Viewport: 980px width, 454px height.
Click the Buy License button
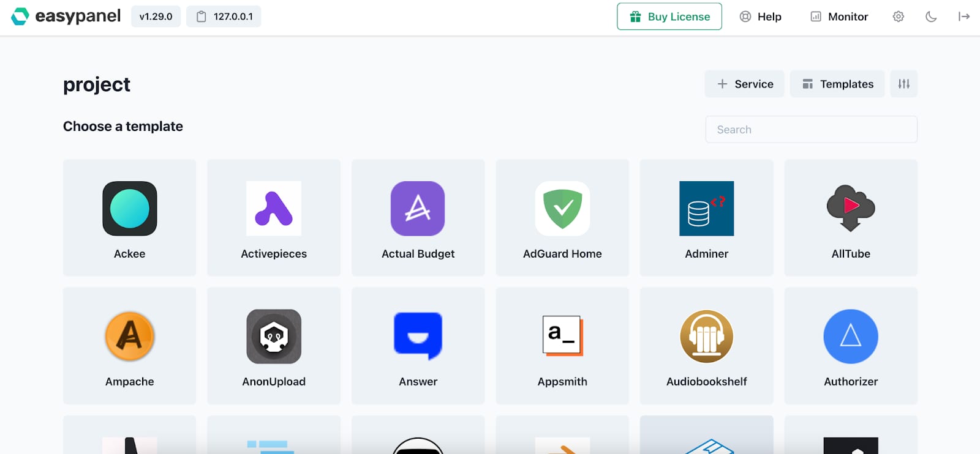[669, 17]
